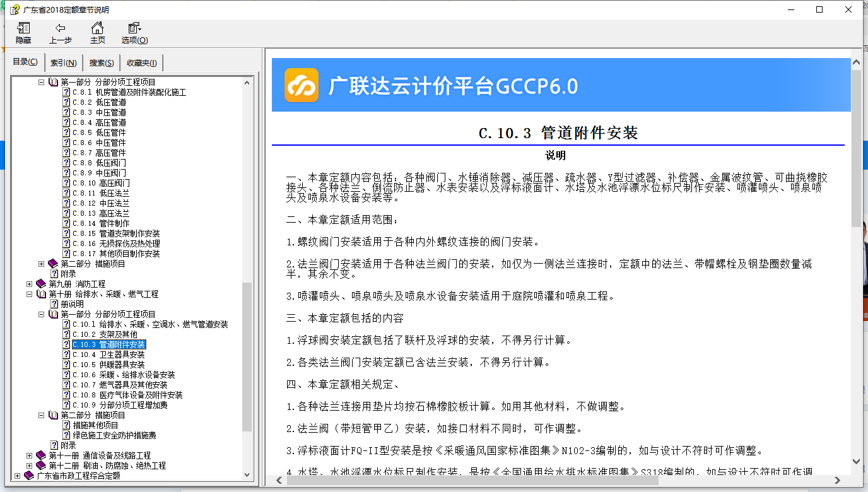Switch to the 收藏夹(I) tab
Viewport: 868px width, 492px height.
142,62
